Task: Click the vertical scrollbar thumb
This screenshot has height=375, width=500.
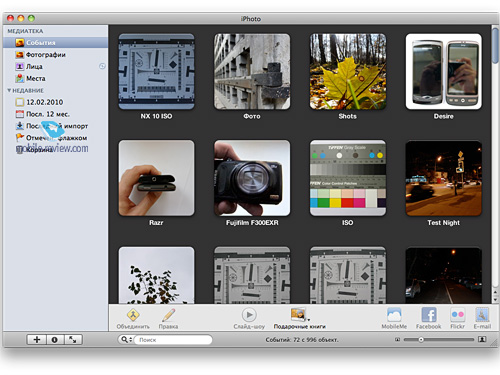Action: [495, 45]
